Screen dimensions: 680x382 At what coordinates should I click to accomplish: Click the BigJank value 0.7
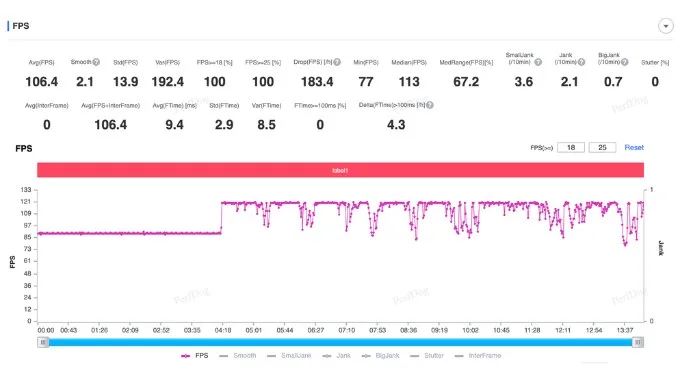pos(613,82)
